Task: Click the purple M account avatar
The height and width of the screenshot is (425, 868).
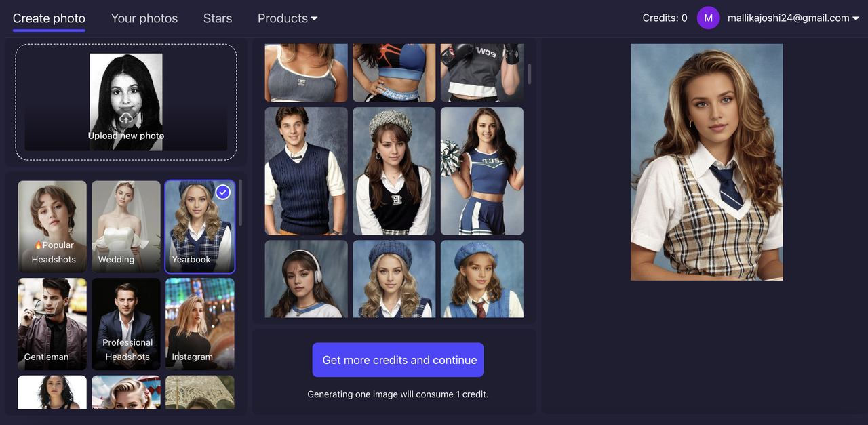Action: coord(708,18)
